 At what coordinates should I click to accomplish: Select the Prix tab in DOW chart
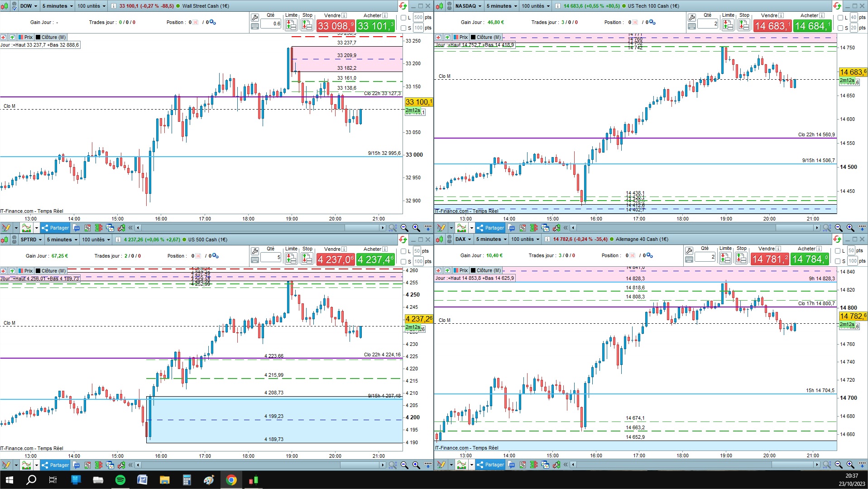click(25, 37)
